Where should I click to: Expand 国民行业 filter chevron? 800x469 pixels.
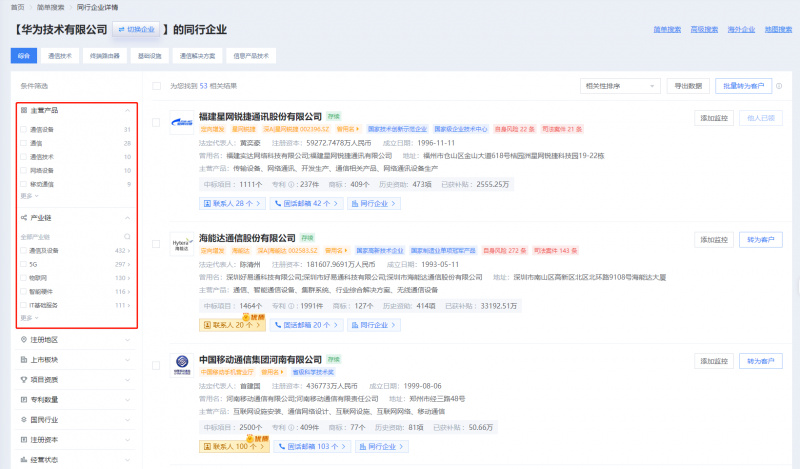[128, 420]
